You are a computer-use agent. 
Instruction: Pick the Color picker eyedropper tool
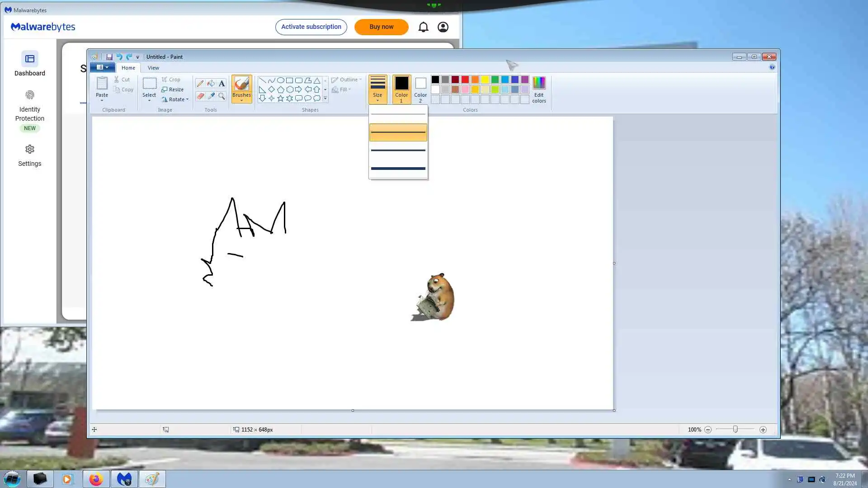pos(211,96)
